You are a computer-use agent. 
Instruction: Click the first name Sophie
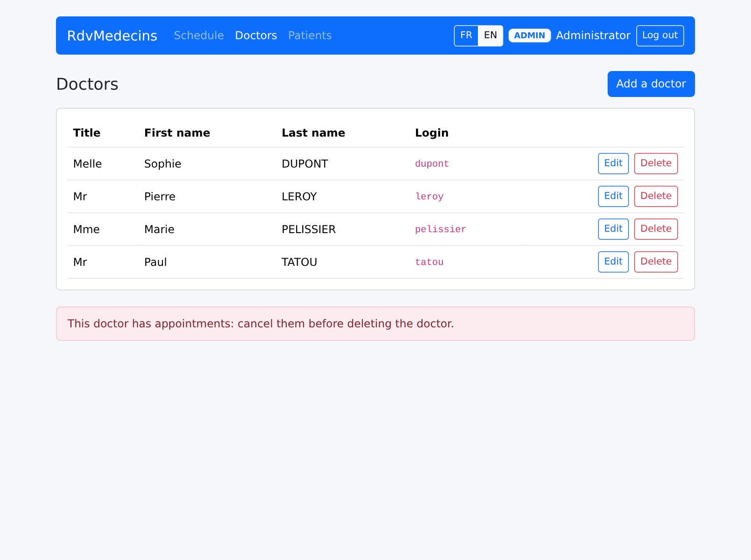point(162,164)
